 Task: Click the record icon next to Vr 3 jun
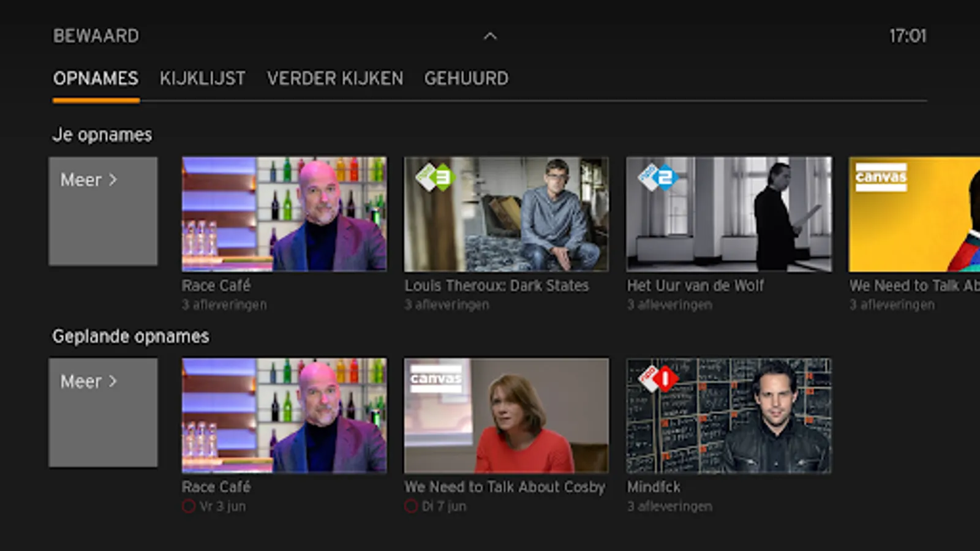click(189, 506)
